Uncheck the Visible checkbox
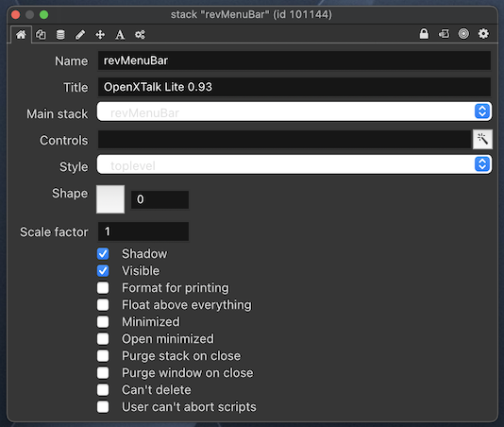504x427 pixels. tap(103, 271)
